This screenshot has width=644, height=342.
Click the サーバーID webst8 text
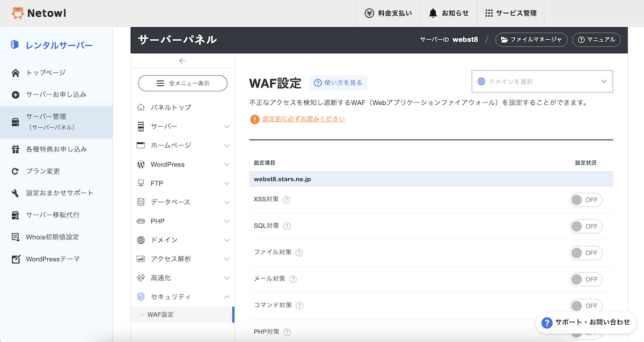pyautogui.click(x=449, y=40)
